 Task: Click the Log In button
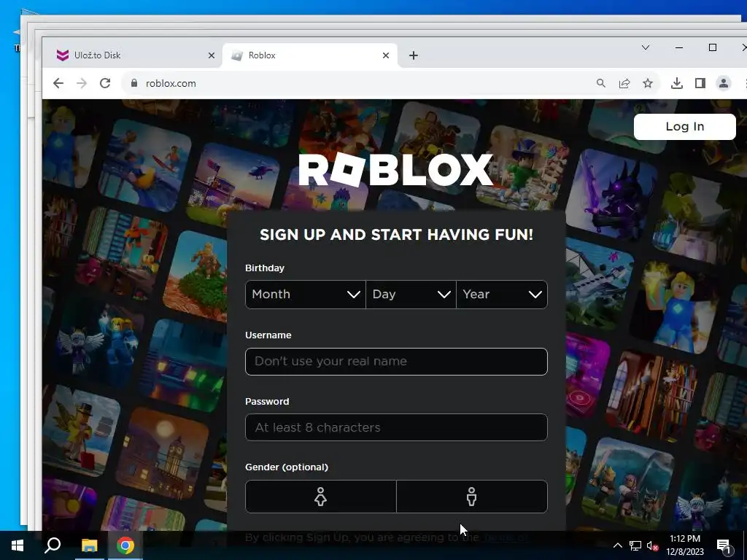(x=684, y=126)
